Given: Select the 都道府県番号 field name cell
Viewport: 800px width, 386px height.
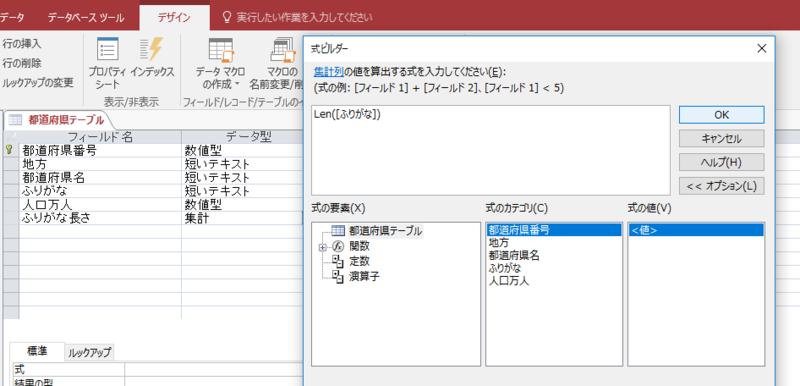Looking at the screenshot, I should (x=100, y=150).
